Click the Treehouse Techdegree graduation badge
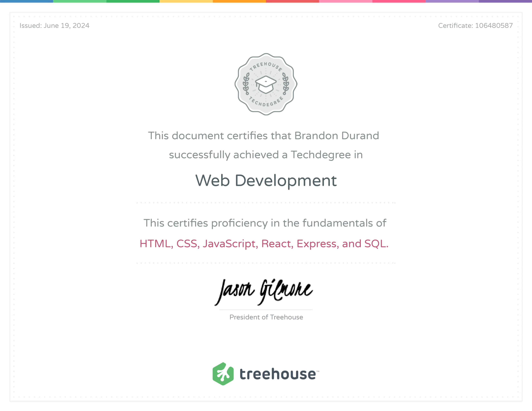The image size is (532, 411). click(266, 84)
